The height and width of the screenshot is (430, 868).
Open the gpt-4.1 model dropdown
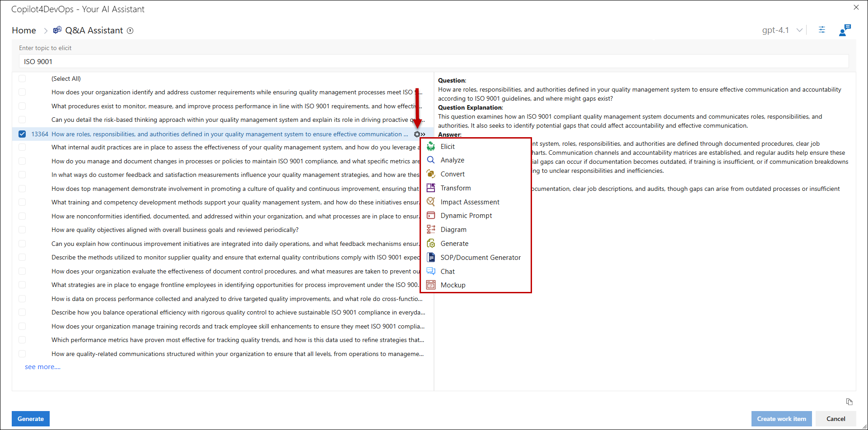[x=782, y=30]
